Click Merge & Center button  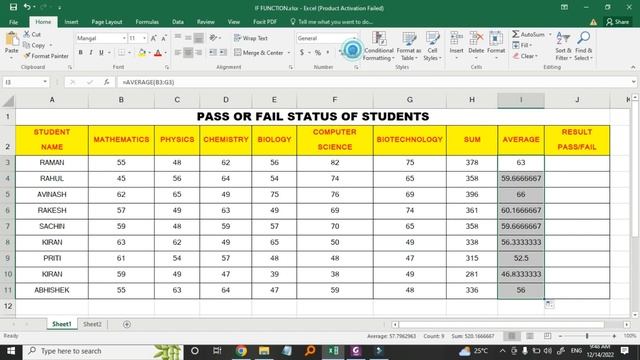tap(259, 53)
